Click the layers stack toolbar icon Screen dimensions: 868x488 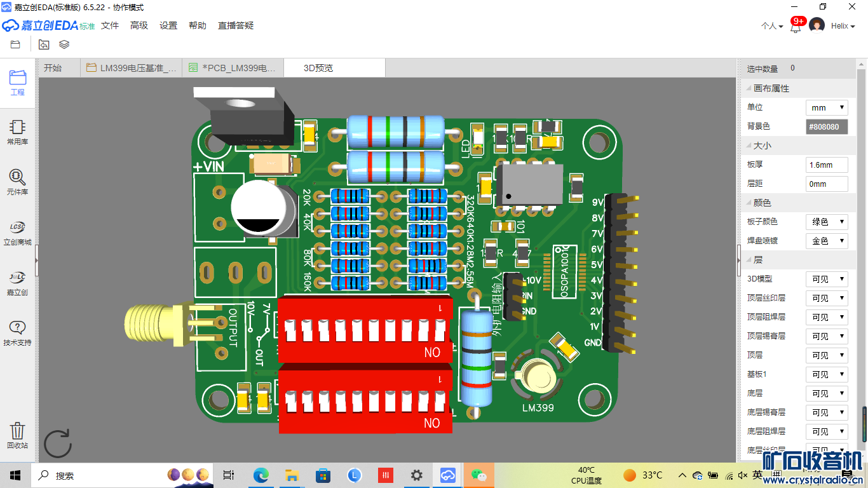coord(64,44)
